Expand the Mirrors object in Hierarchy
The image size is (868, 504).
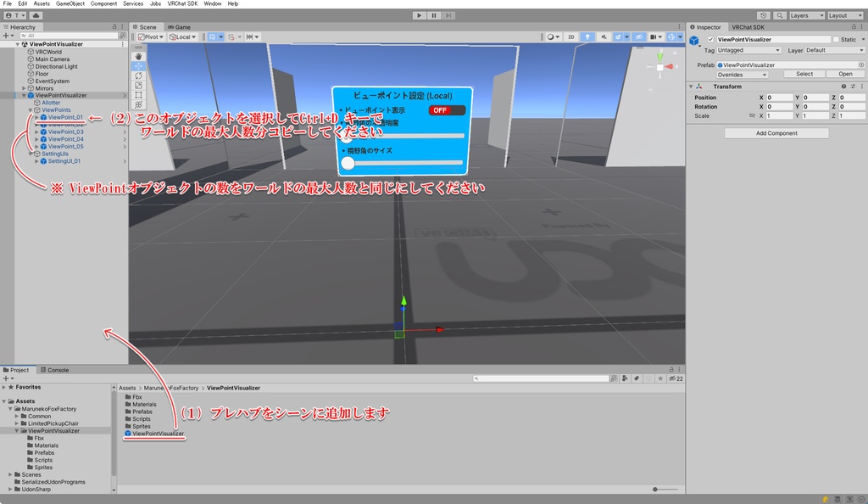(x=24, y=88)
